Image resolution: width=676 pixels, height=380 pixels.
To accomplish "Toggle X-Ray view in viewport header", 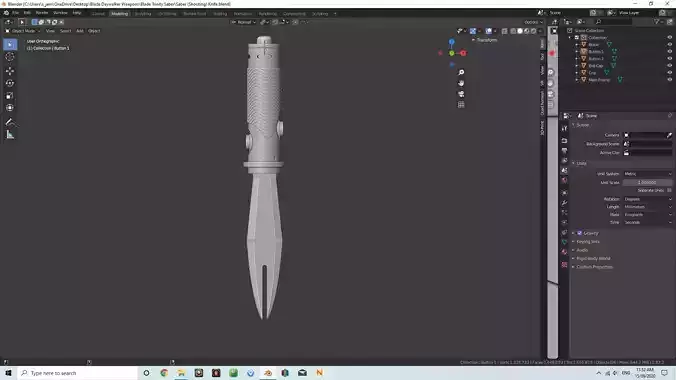I will 504,31.
